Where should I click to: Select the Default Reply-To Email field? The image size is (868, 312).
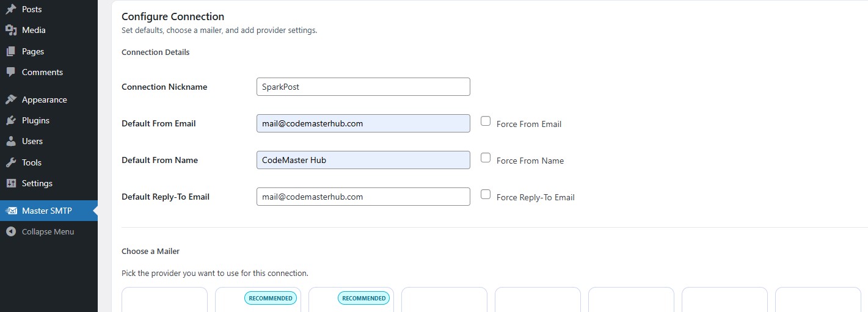point(363,197)
